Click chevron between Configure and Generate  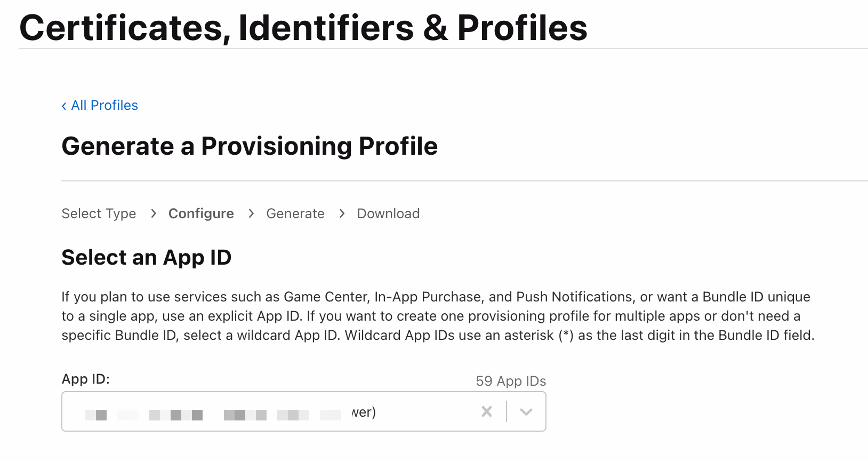tap(251, 214)
